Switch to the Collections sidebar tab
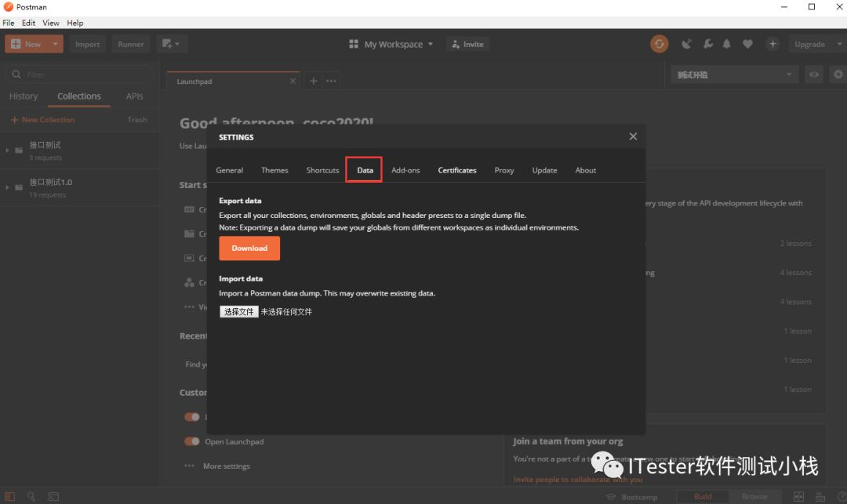The width and height of the screenshot is (847, 504). 79,96
